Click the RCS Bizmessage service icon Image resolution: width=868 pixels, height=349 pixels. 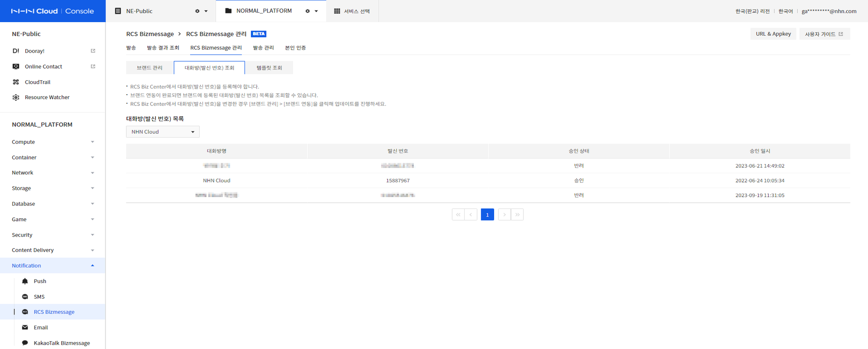(25, 312)
